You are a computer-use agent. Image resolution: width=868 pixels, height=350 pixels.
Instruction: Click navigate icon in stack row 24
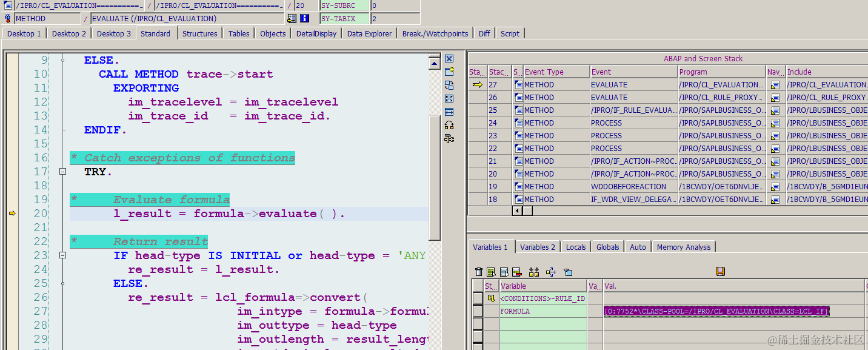[775, 123]
